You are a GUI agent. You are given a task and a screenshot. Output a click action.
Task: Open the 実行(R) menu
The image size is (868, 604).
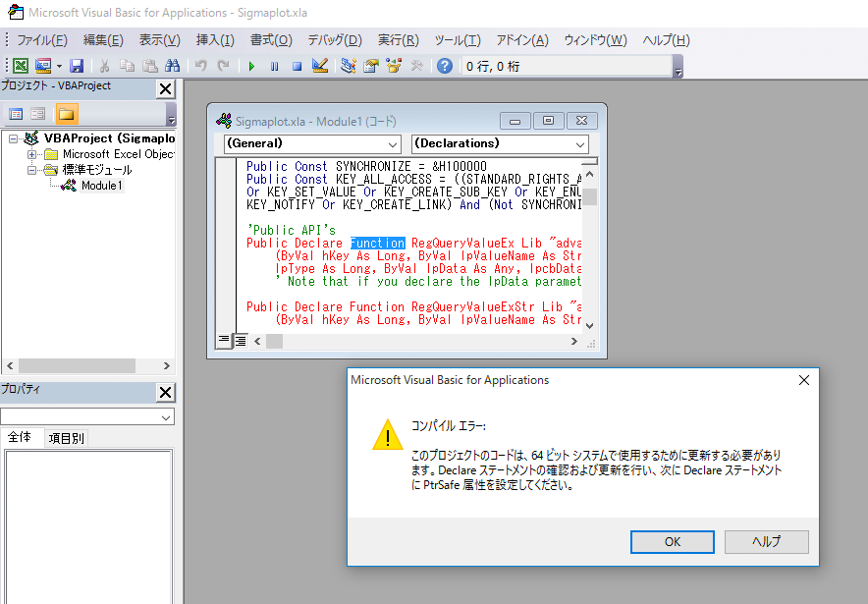point(399,40)
